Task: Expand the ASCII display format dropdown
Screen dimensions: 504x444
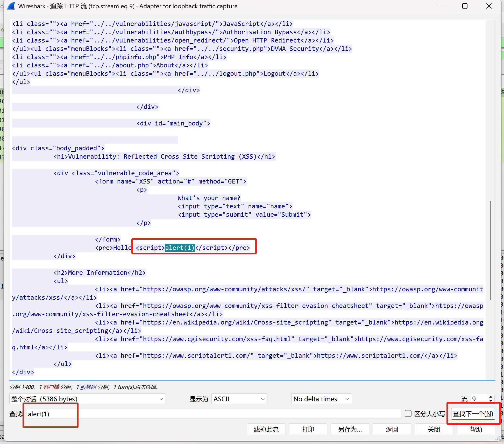Action: pos(239,399)
